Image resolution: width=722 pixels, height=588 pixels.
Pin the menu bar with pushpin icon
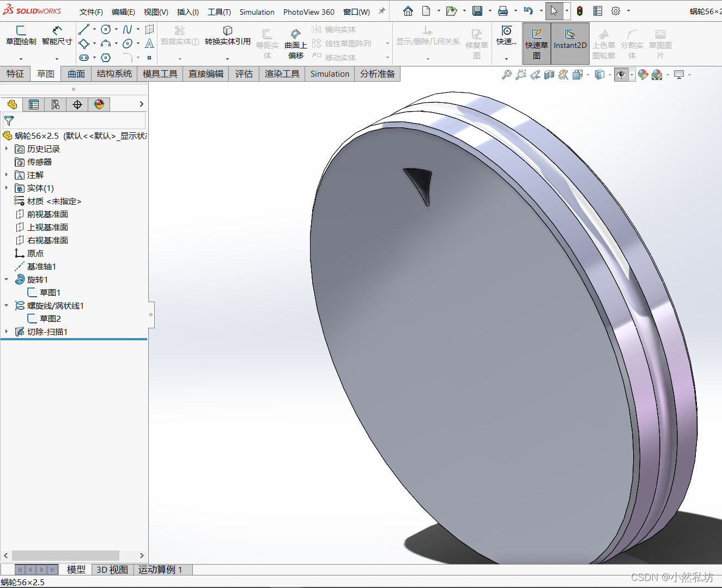coord(382,11)
